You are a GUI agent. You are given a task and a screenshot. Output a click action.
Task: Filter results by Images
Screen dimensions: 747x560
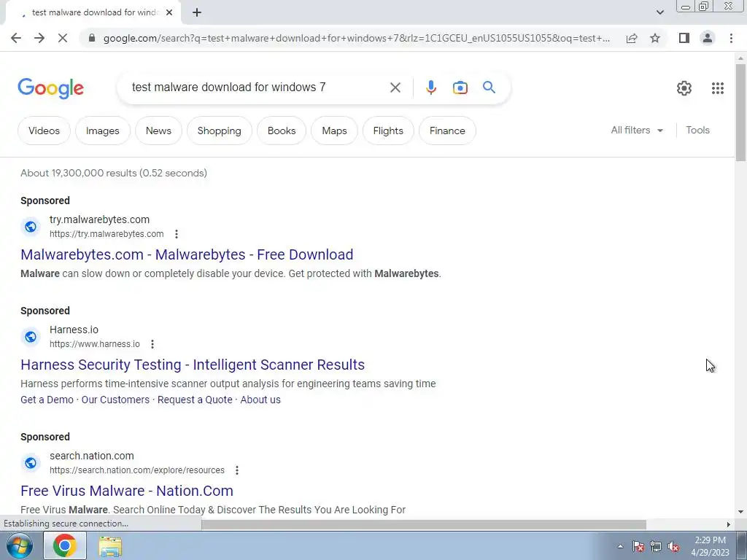[102, 131]
